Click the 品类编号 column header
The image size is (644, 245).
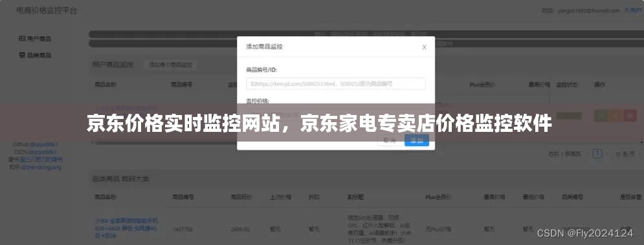click(573, 197)
